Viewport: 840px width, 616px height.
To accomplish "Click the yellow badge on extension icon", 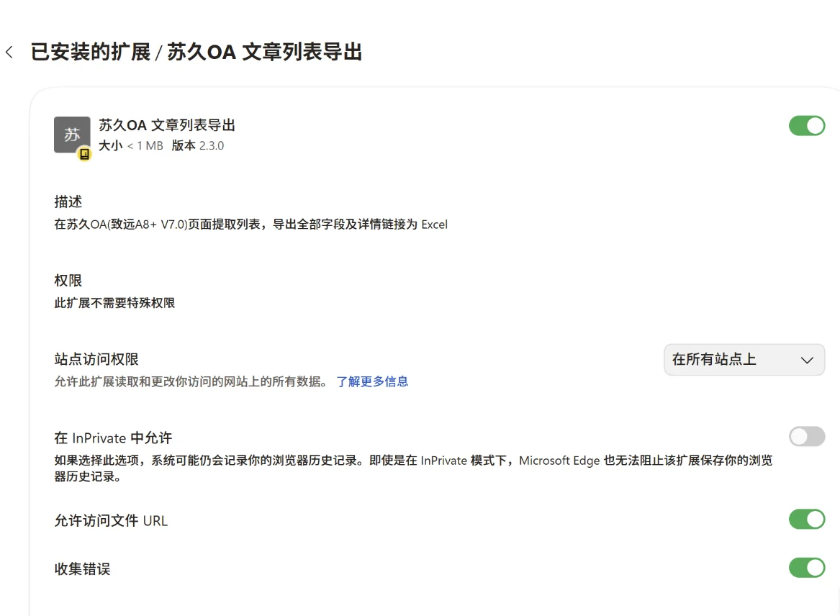I will [x=84, y=154].
